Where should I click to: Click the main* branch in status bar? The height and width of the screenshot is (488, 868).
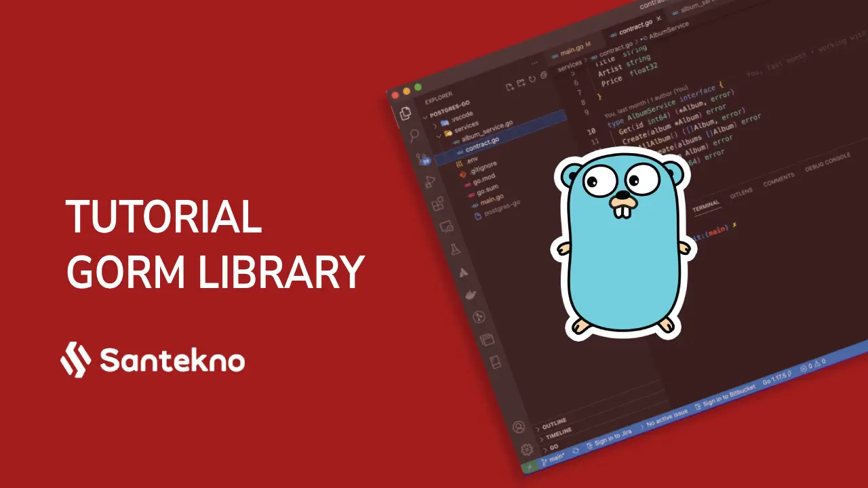[553, 459]
